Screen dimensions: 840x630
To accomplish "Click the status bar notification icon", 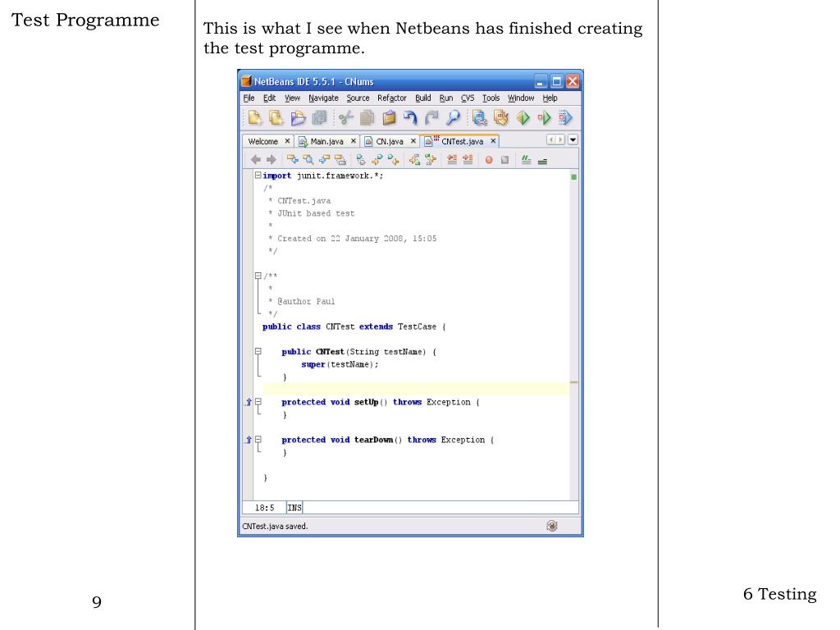I will click(x=552, y=526).
